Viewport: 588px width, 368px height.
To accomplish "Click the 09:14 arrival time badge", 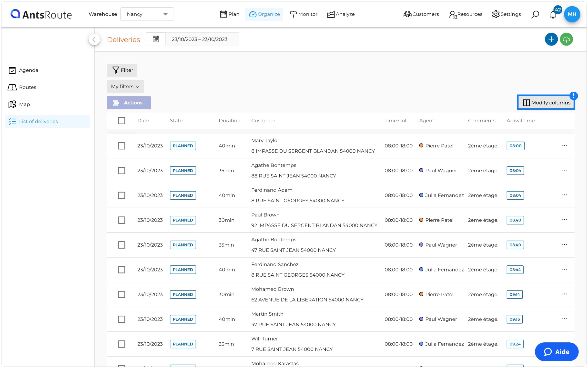I will tap(514, 294).
